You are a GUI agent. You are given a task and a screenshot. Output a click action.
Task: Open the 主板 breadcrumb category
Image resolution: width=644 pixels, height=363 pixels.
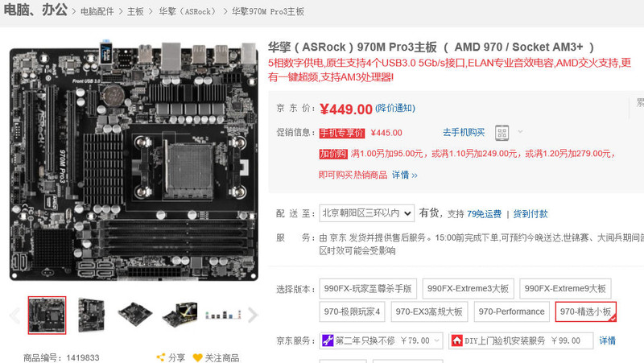[x=135, y=11]
